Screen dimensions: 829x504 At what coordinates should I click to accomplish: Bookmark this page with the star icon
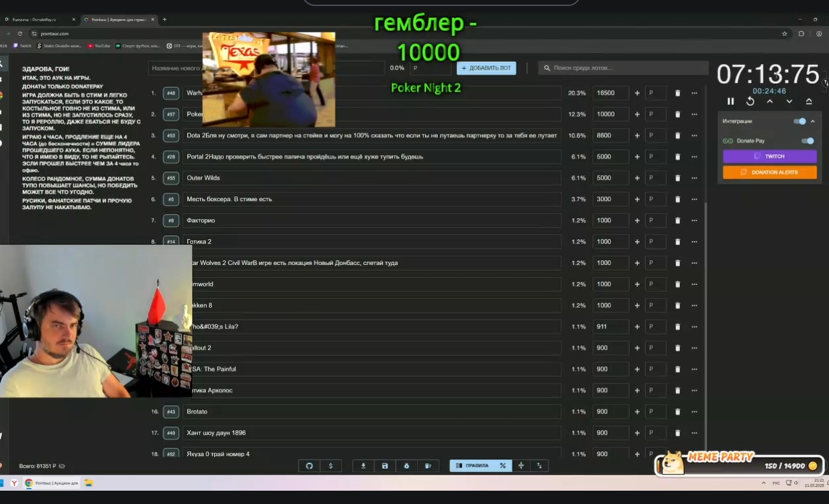coord(784,33)
